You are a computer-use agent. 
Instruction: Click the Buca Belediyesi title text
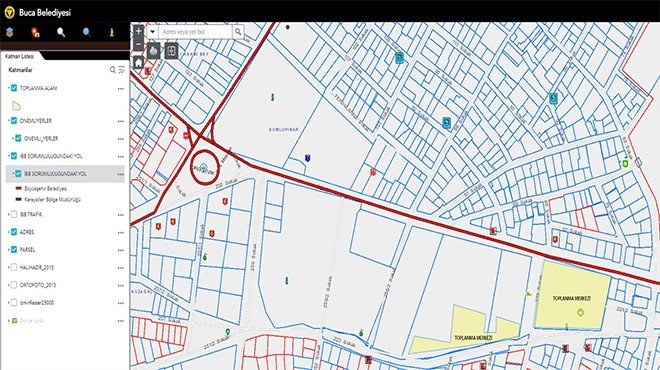pyautogui.click(x=45, y=13)
